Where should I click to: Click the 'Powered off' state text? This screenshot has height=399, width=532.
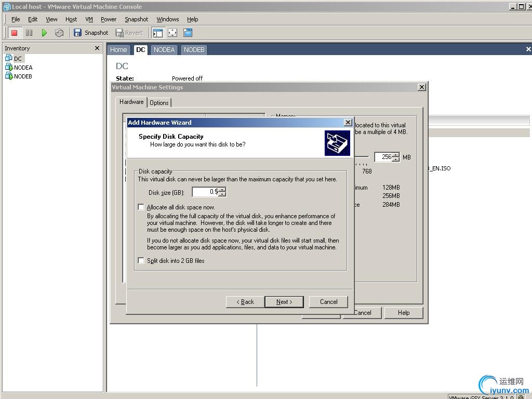click(187, 78)
